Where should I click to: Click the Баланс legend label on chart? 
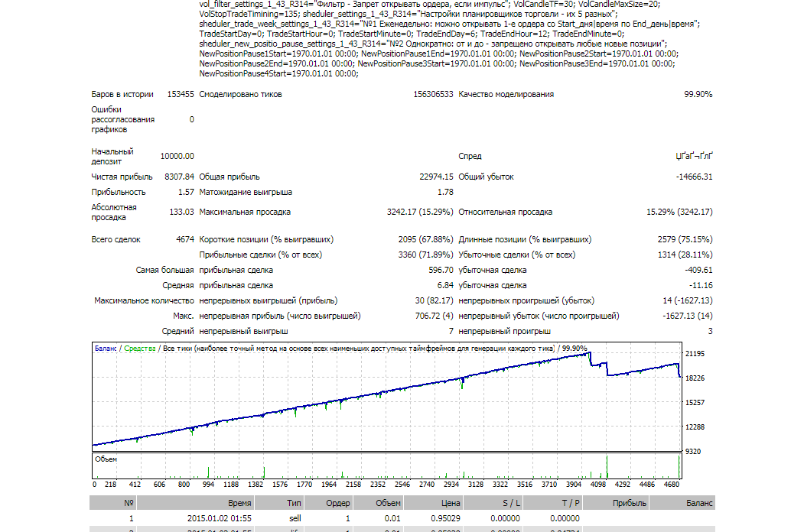tap(106, 348)
